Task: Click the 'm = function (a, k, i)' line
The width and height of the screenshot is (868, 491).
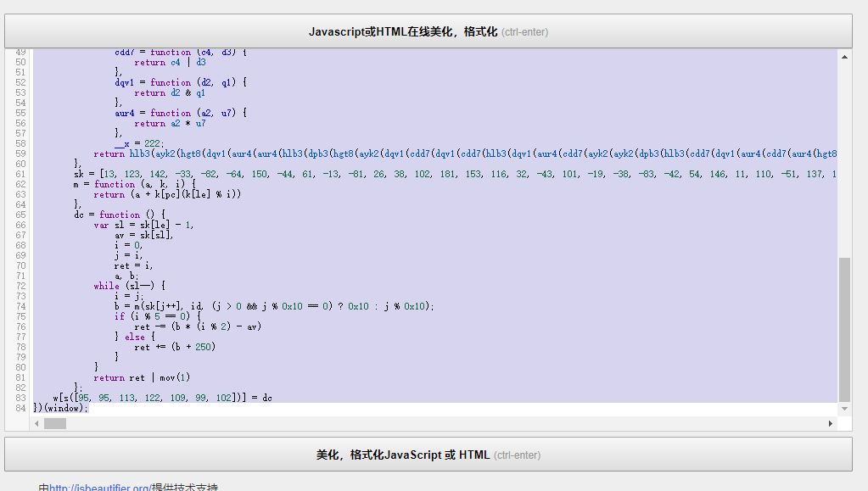Action: tap(135, 184)
